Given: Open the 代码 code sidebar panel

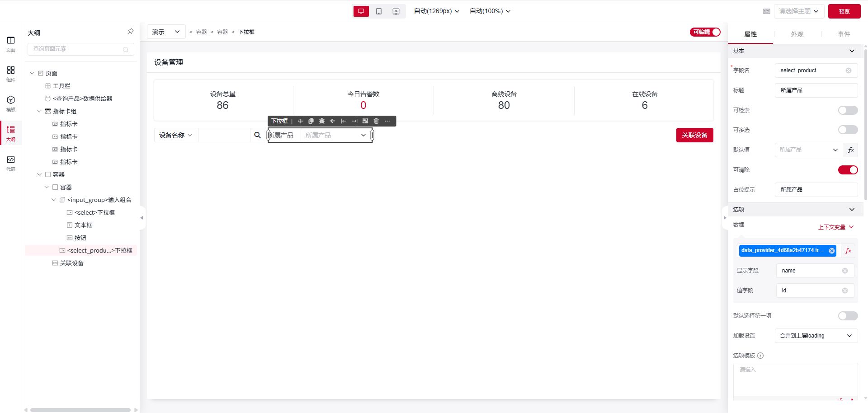Looking at the screenshot, I should click(x=11, y=163).
